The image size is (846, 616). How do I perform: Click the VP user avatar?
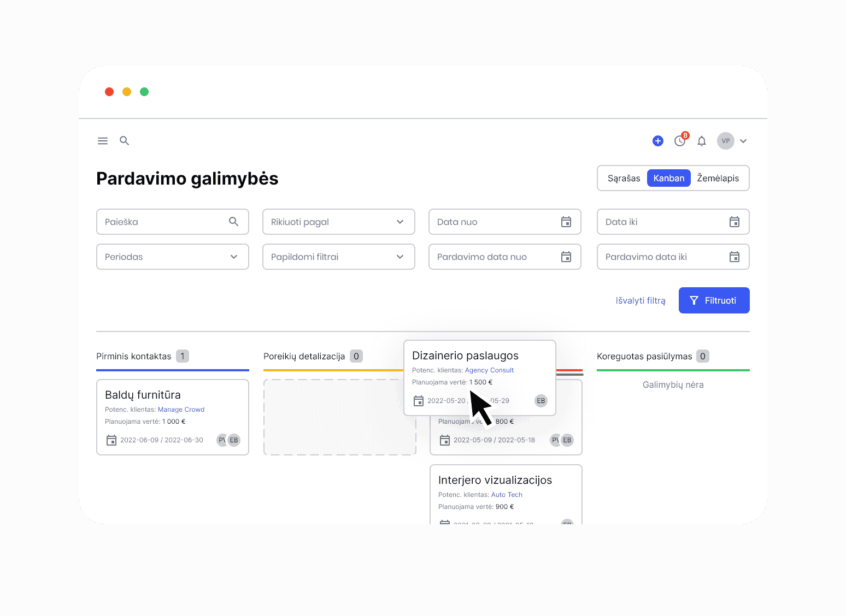(725, 141)
